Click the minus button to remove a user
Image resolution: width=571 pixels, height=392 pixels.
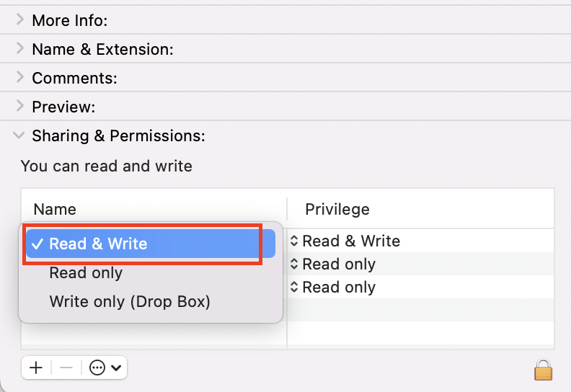click(66, 367)
